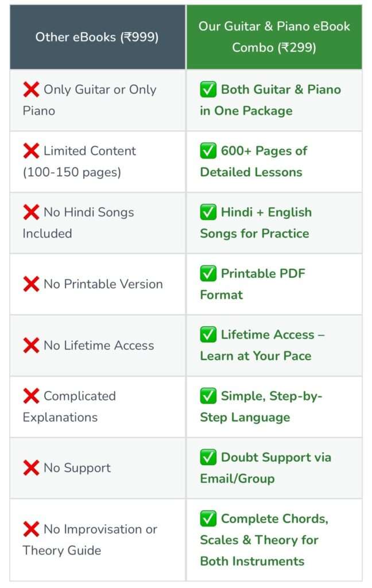The image size is (372, 588).
Task: Click green checkmark beside Printable PDF
Action: [x=208, y=273]
